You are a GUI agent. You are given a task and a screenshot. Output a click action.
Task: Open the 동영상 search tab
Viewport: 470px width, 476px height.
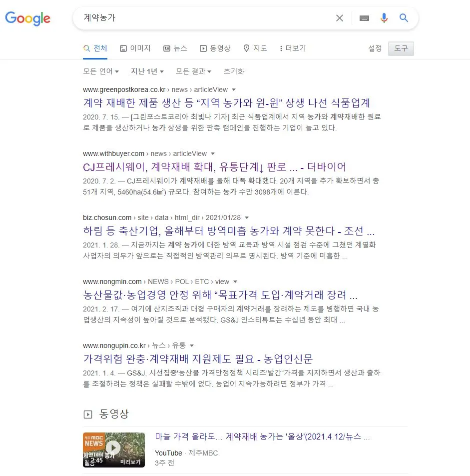tap(215, 48)
